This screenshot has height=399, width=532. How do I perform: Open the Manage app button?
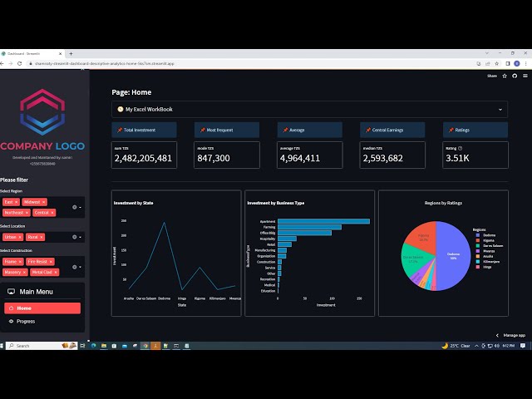tap(510, 335)
